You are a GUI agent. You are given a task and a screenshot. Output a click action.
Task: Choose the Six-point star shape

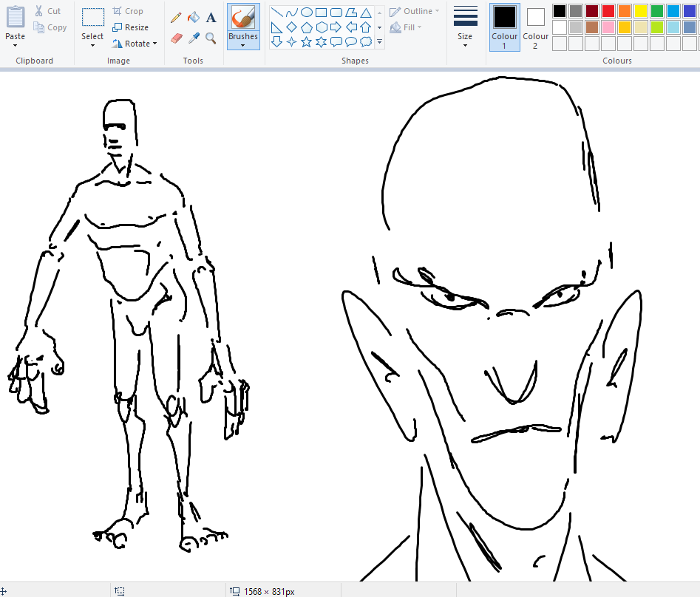click(321, 42)
